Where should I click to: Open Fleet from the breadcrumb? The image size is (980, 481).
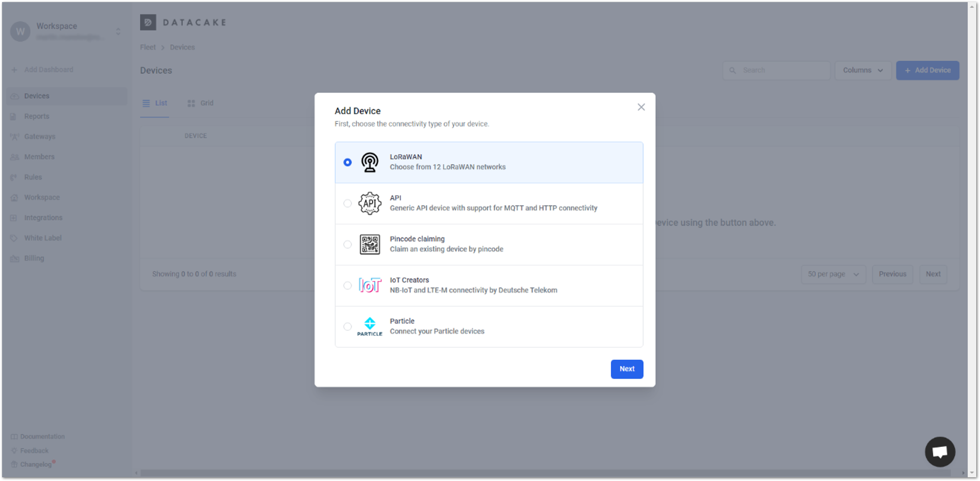click(x=148, y=47)
